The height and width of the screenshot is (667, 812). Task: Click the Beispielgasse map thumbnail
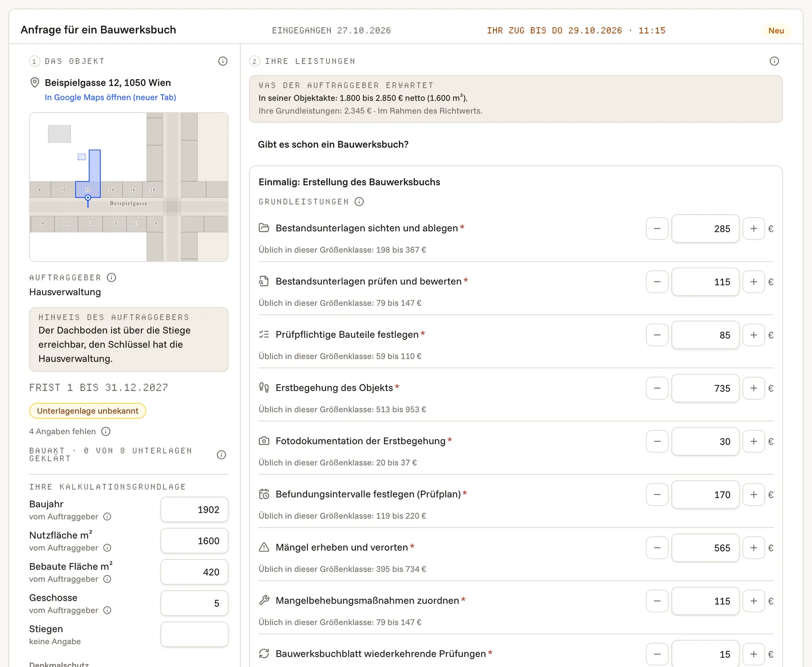[x=129, y=187]
